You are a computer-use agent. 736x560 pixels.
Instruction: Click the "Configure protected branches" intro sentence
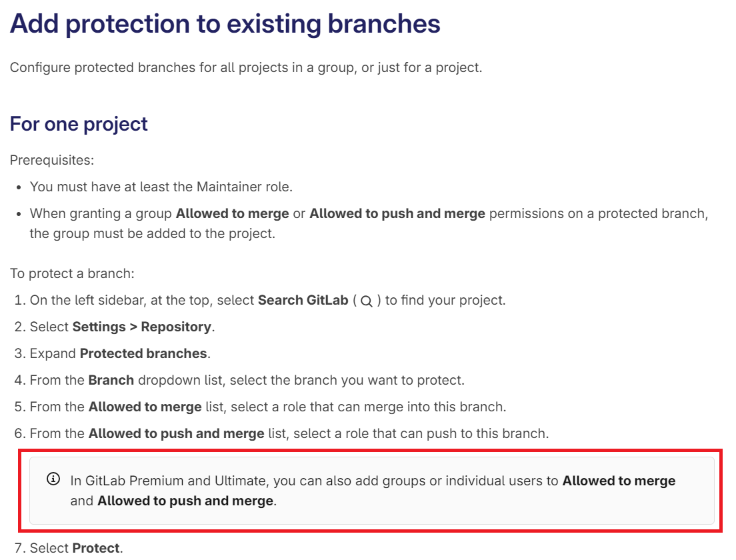click(245, 67)
